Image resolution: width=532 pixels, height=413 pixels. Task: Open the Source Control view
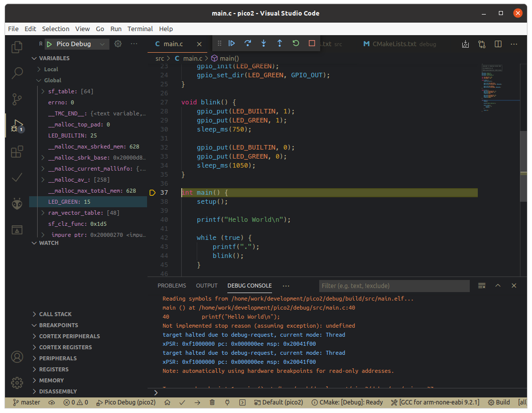(x=17, y=99)
